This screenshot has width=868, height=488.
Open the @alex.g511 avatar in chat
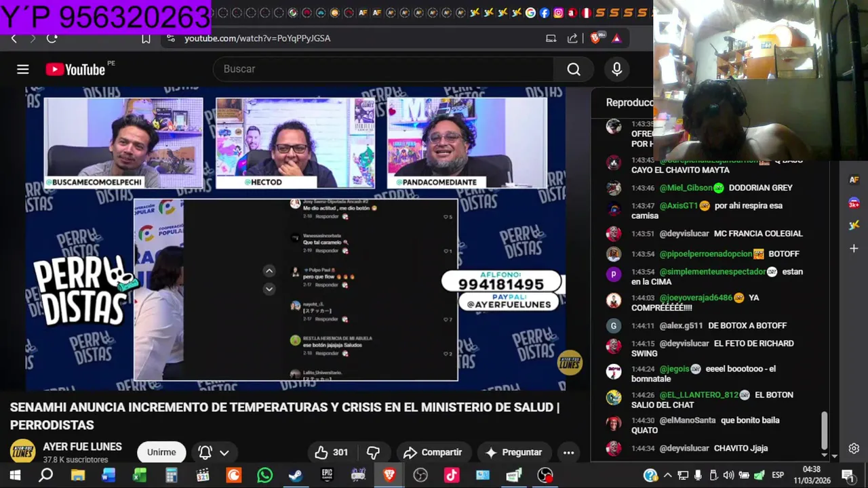(x=614, y=325)
